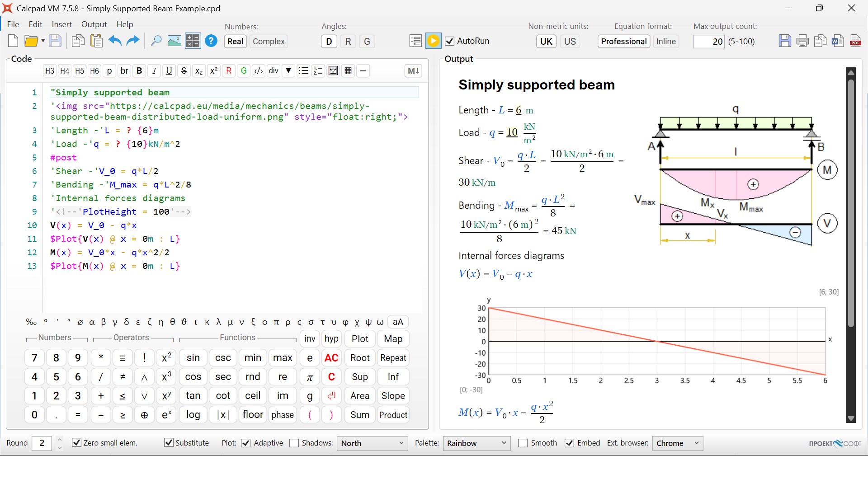The width and height of the screenshot is (868, 488).
Task: Click the Print output icon
Action: 802,41
